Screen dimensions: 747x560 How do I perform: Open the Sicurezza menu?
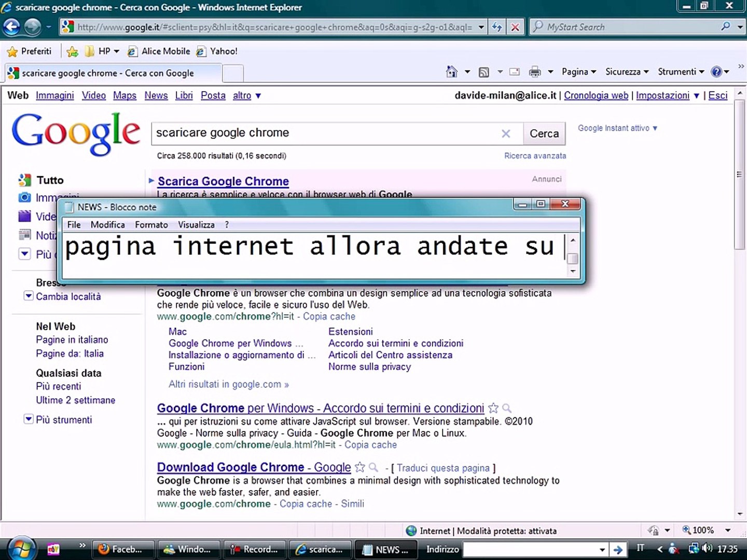coord(627,72)
